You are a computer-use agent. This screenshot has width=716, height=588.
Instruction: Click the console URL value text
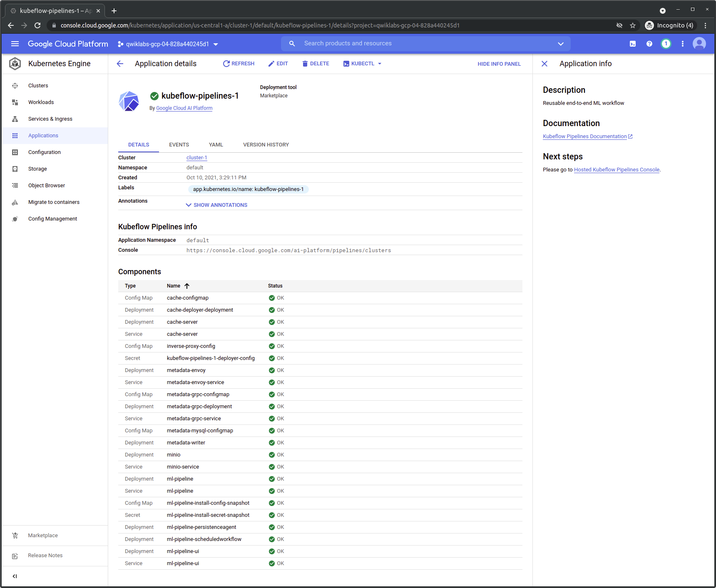(289, 251)
